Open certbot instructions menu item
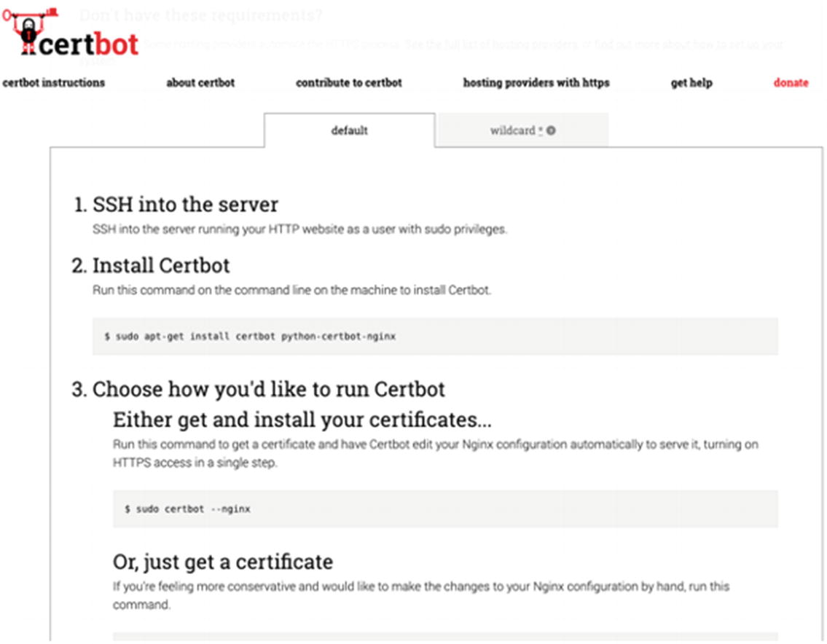 point(54,83)
